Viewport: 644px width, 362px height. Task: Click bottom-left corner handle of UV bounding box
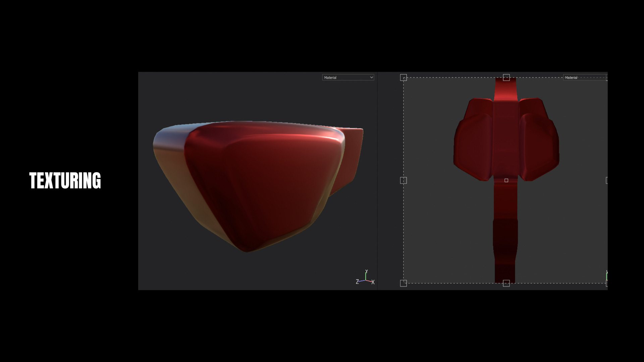point(404,283)
